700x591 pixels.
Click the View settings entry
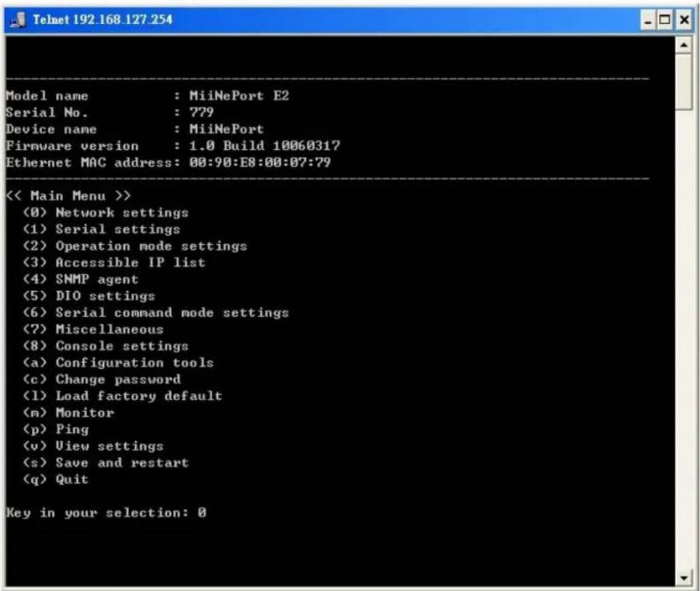click(x=93, y=446)
